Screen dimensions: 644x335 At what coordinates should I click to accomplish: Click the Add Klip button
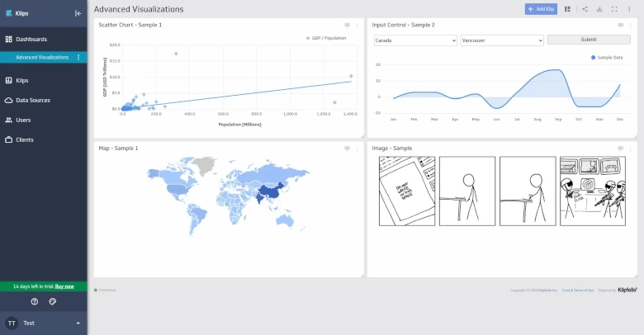541,9
